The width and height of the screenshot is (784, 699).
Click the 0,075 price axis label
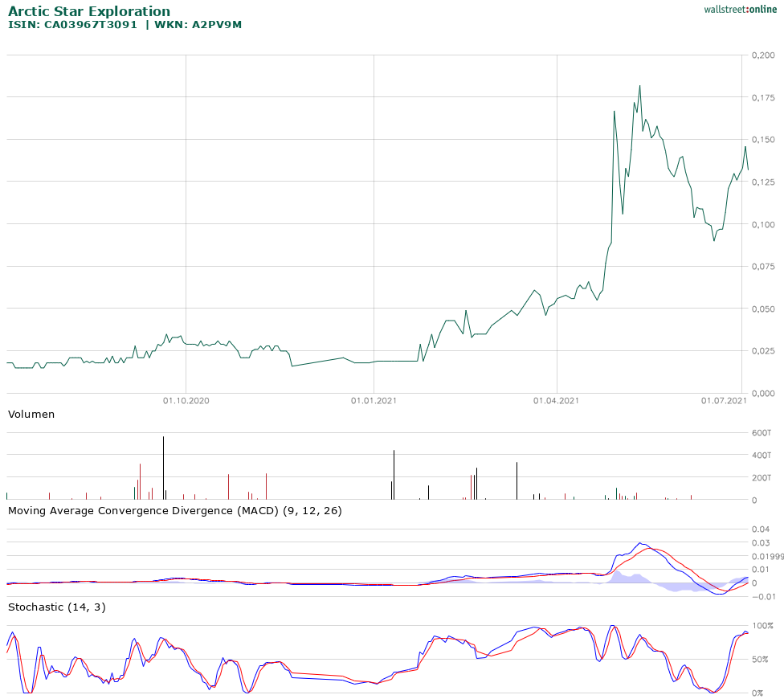763,267
